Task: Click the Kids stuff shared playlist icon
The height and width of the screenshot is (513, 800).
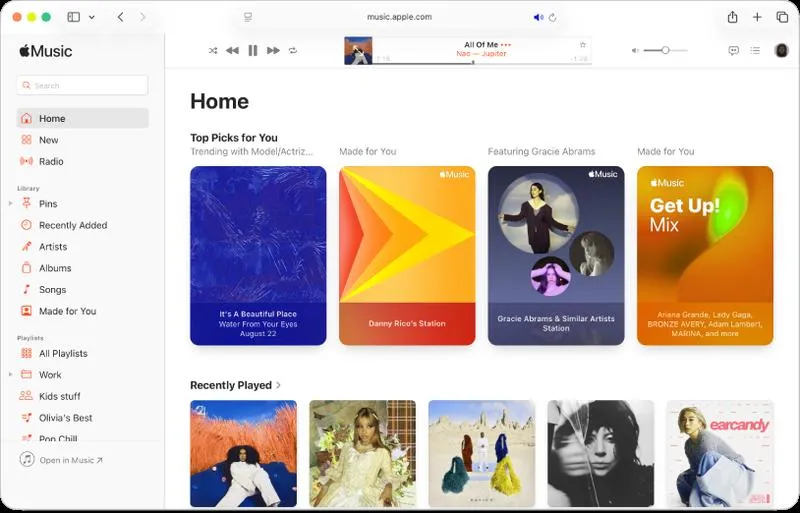Action: click(x=26, y=396)
